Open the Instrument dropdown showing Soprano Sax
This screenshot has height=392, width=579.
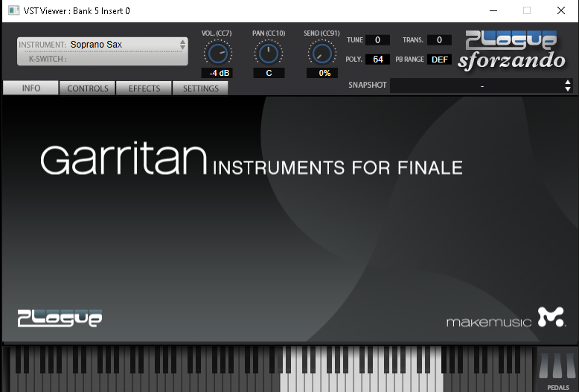pyautogui.click(x=103, y=45)
